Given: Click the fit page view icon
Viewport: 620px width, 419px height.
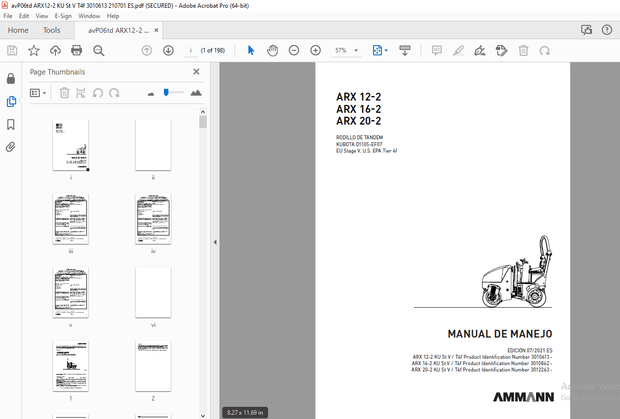Looking at the screenshot, I should coord(377,51).
